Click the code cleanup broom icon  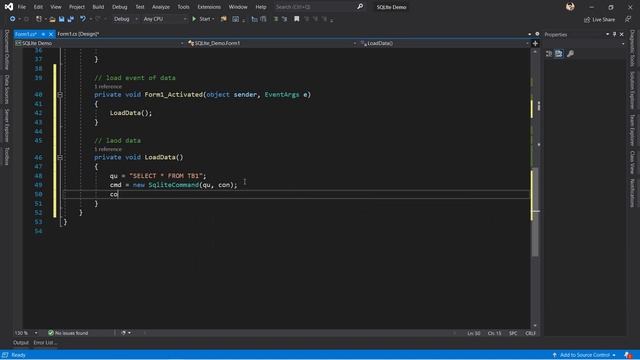[x=124, y=333]
